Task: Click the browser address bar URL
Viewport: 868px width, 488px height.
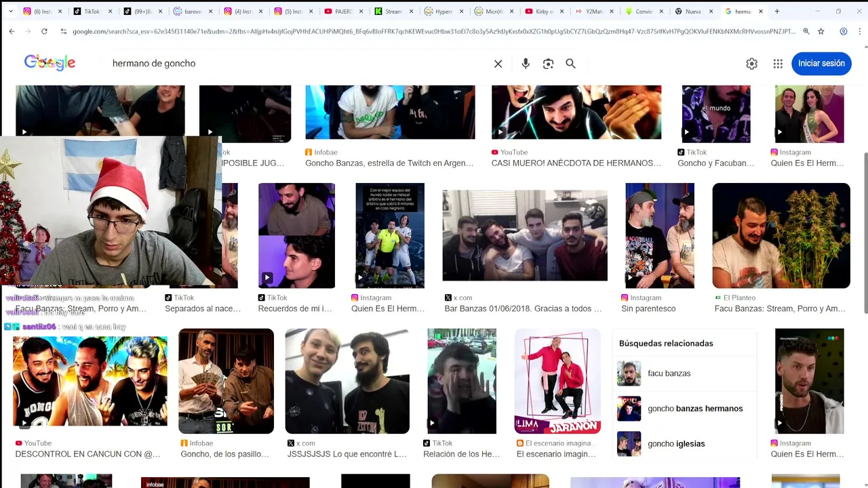Action: (x=434, y=31)
